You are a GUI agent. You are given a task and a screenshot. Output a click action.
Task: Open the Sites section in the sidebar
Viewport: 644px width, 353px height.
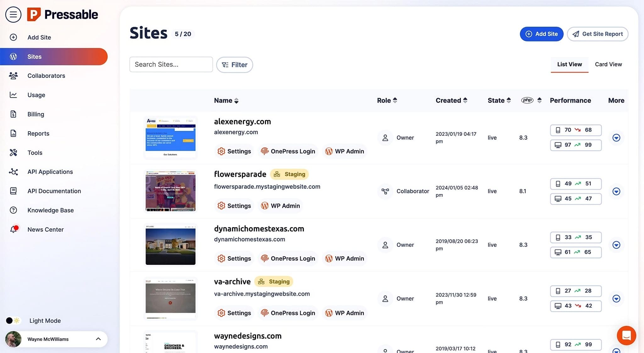click(x=34, y=56)
